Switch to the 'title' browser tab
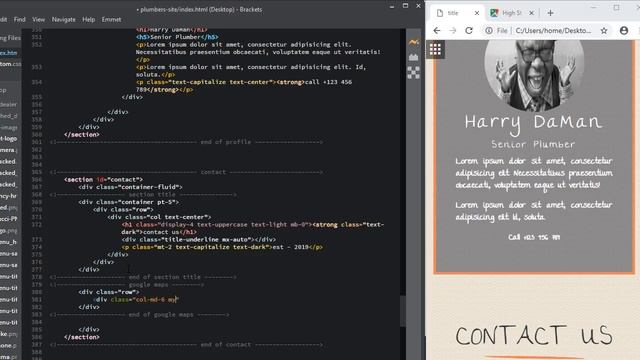 click(x=458, y=13)
